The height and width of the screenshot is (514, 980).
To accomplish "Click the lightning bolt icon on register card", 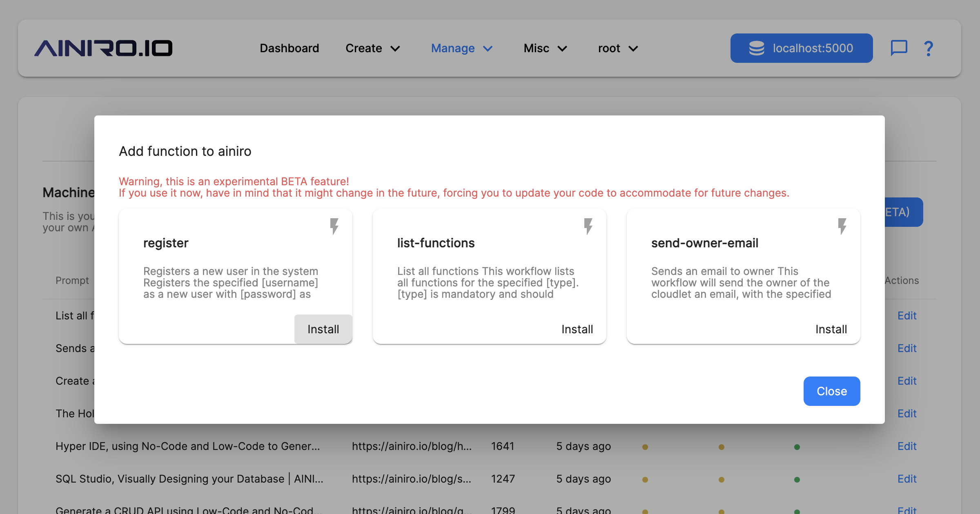I will click(334, 226).
